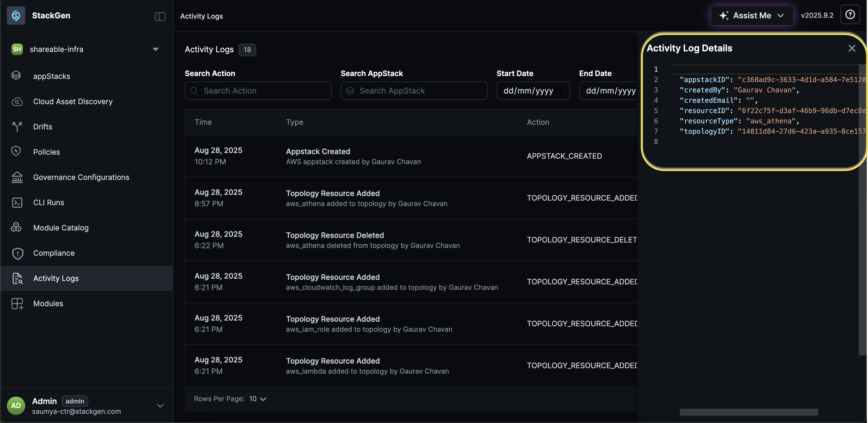
Task: Focus the Search Action input field
Action: 258,91
